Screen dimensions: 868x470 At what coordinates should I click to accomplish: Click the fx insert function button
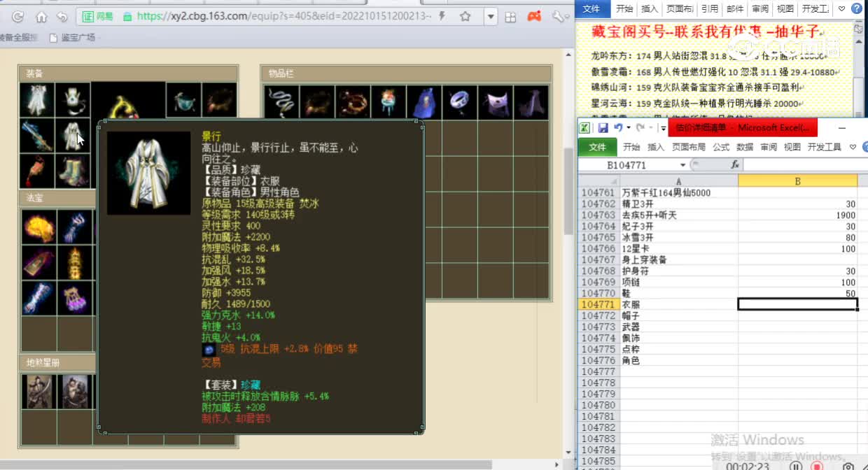(x=735, y=165)
